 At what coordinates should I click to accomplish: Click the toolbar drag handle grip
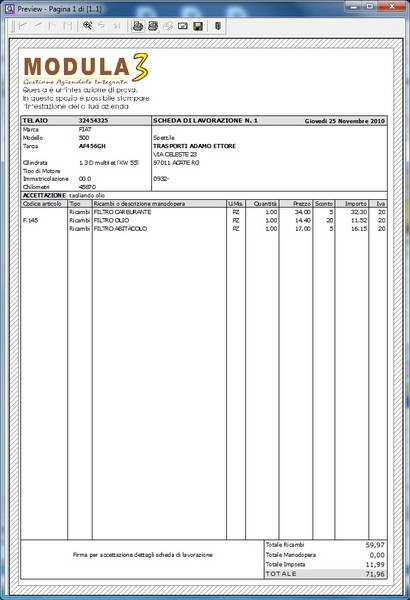click(13, 26)
